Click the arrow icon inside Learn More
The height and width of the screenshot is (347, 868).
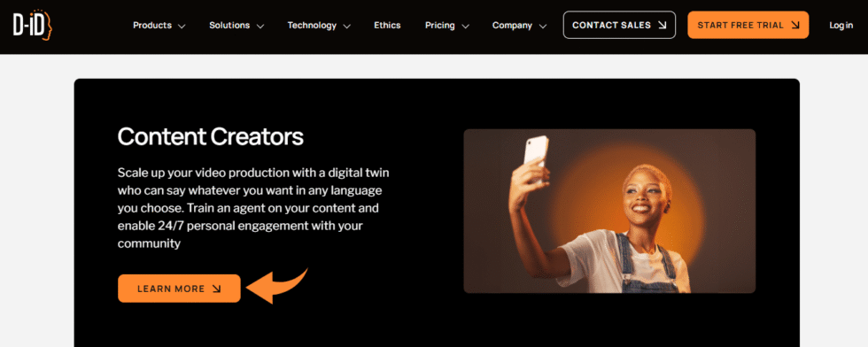coord(216,289)
